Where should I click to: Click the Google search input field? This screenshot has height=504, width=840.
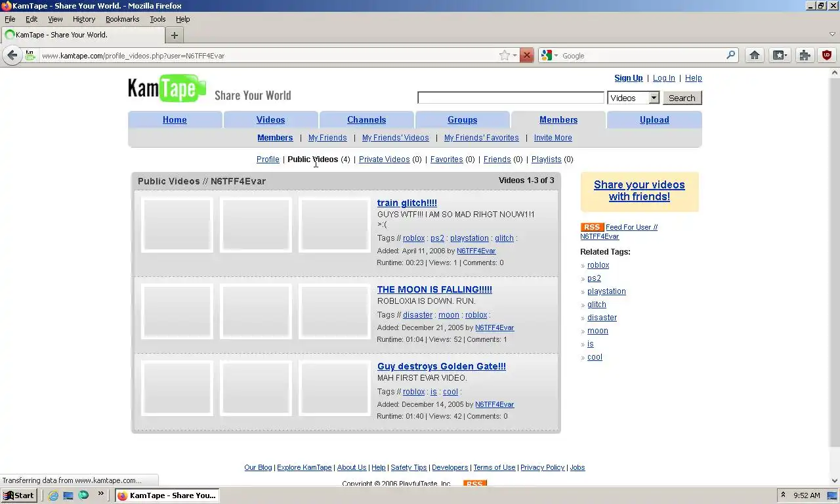pos(642,56)
